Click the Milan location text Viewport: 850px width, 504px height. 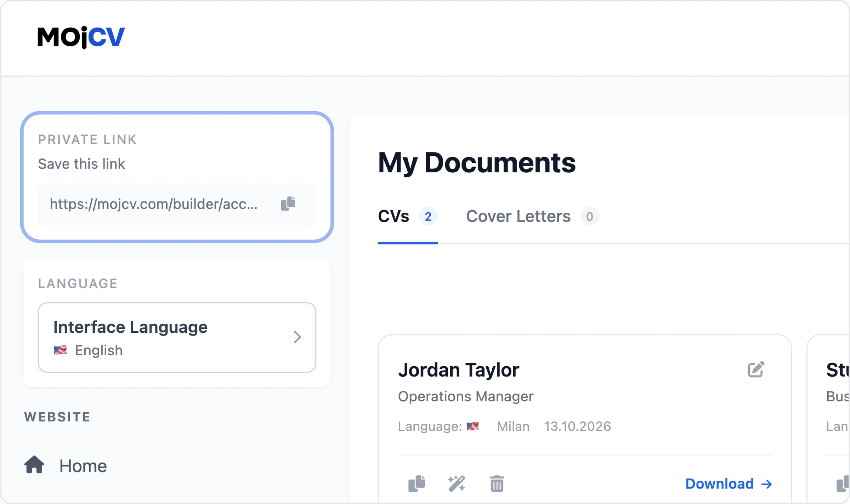coord(513,426)
